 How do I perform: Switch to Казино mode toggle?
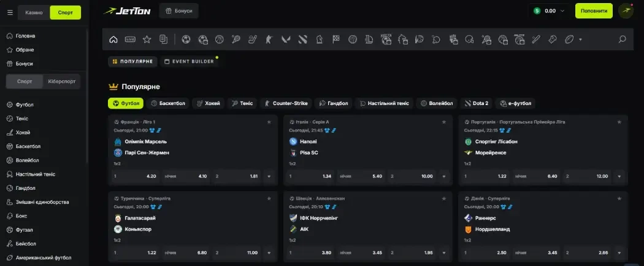[34, 12]
